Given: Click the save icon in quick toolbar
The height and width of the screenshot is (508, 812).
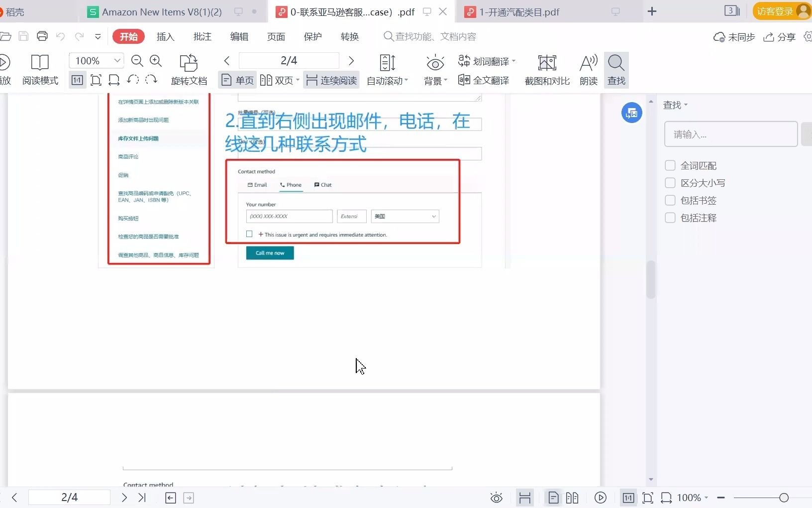Looking at the screenshot, I should [23, 36].
